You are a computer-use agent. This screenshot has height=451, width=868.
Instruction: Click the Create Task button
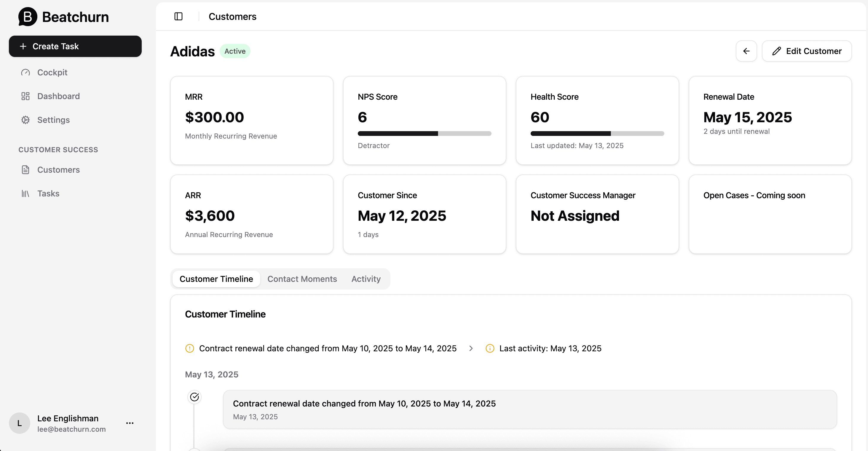click(75, 46)
